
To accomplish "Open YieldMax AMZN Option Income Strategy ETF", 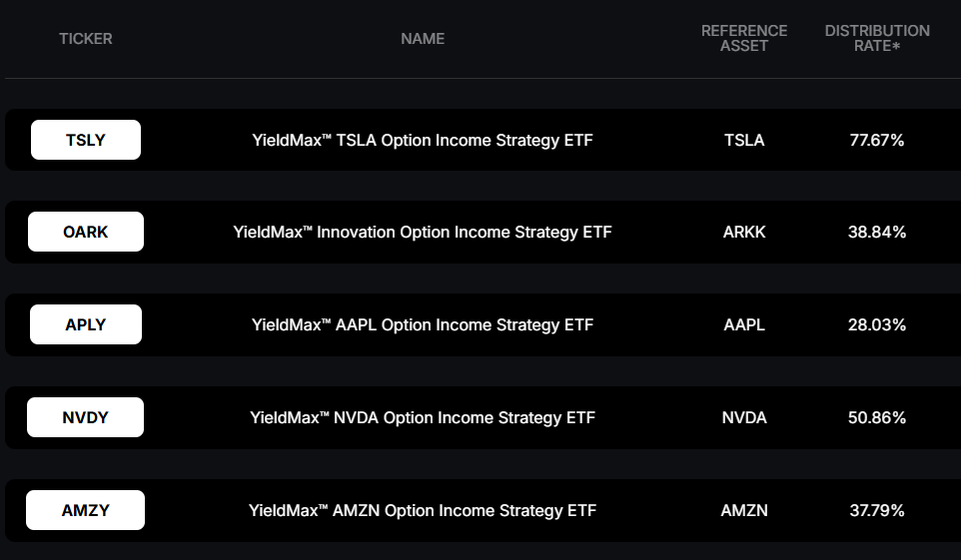I will click(423, 510).
